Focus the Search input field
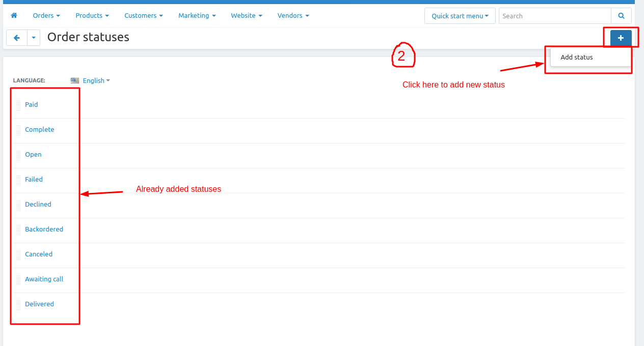This screenshot has width=644, height=346. 554,16
